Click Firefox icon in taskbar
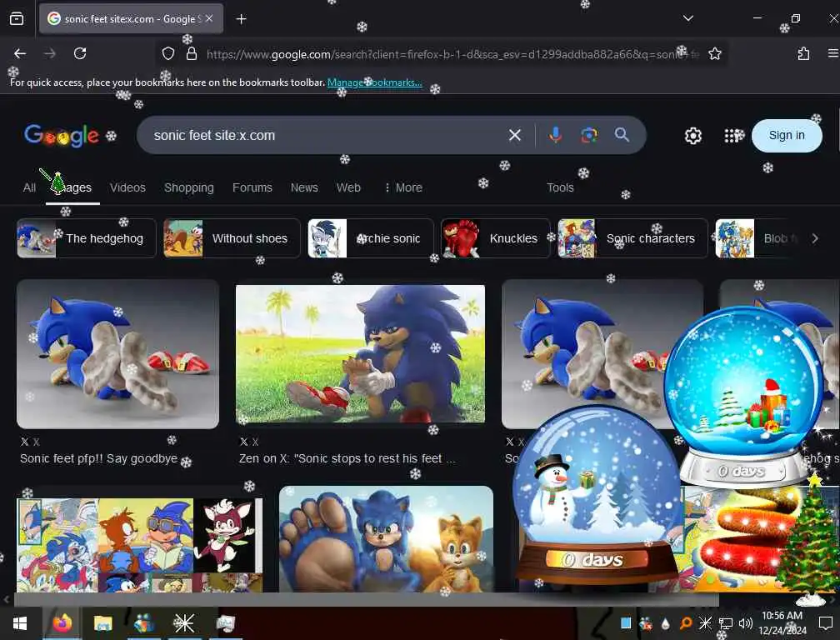Screen dimensions: 840x640 62,623
